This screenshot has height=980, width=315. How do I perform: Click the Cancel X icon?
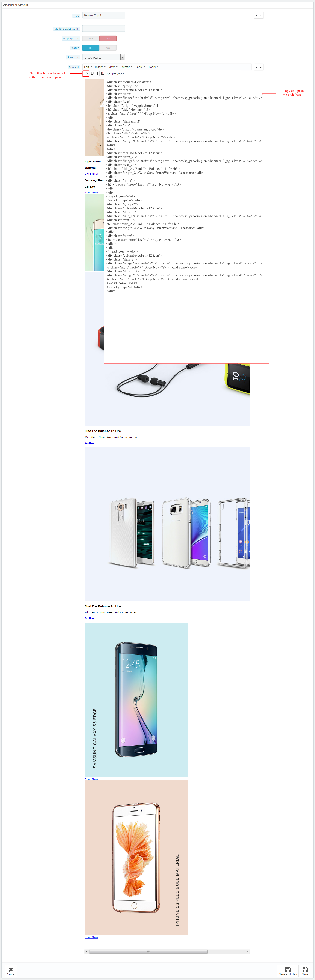[x=11, y=969]
